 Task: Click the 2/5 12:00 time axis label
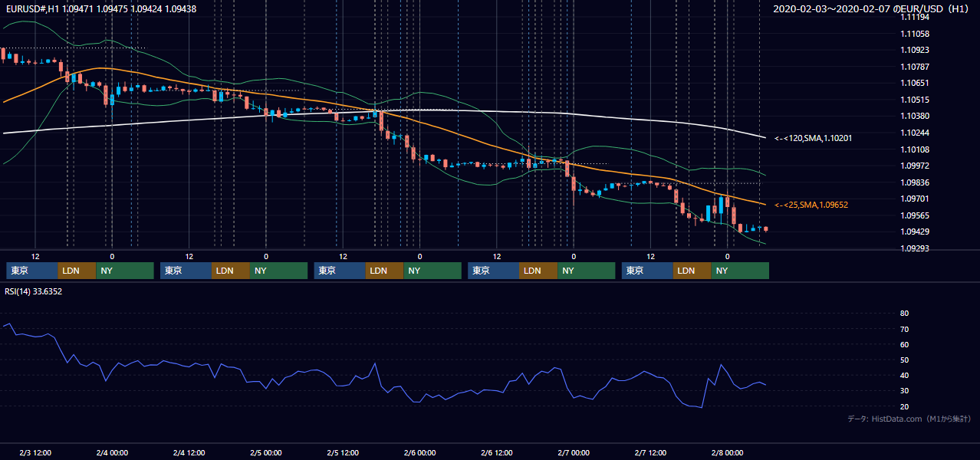343,453
